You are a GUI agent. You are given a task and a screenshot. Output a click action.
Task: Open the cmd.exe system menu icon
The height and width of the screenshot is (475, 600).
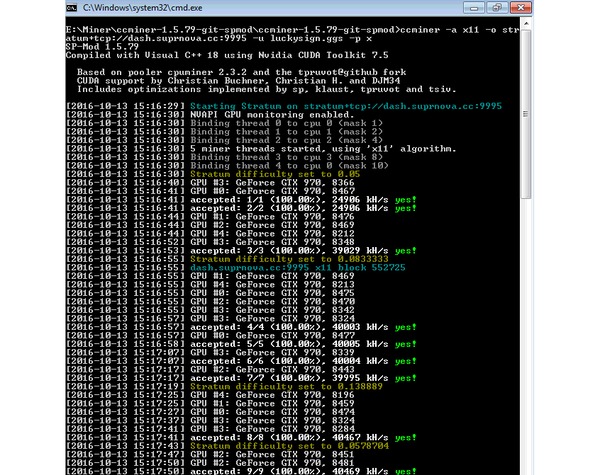pyautogui.click(x=72, y=8)
